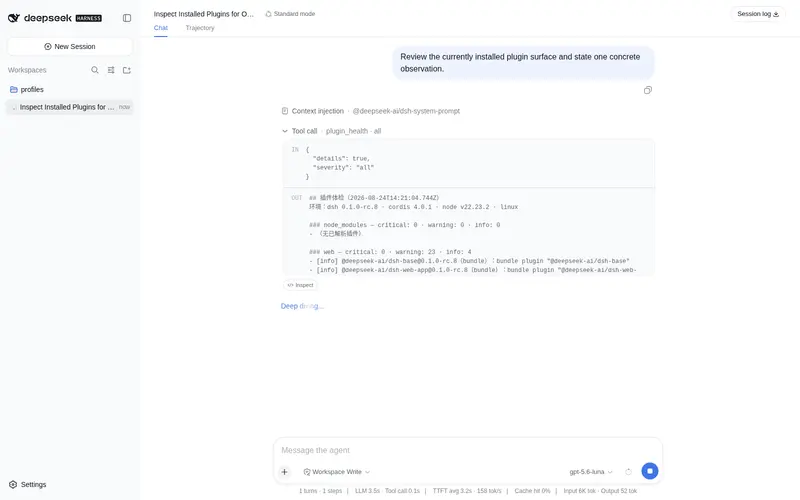Click the session title Inspect Installed Plugins for O...
Viewport: 800px width, 500px height.
(x=204, y=14)
